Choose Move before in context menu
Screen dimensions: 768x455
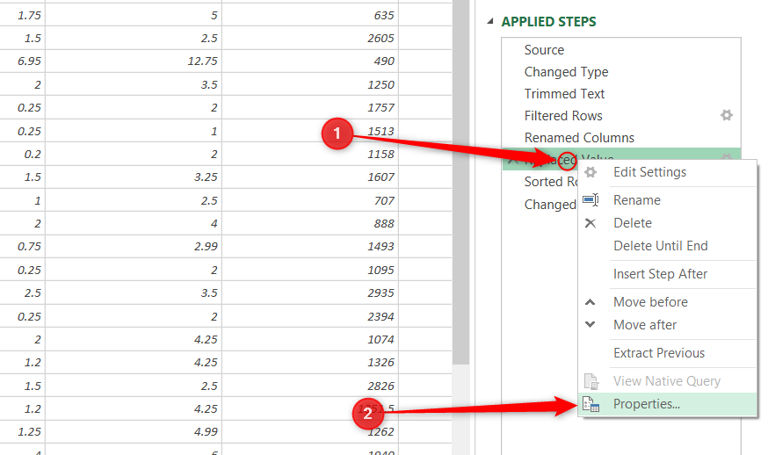point(650,302)
